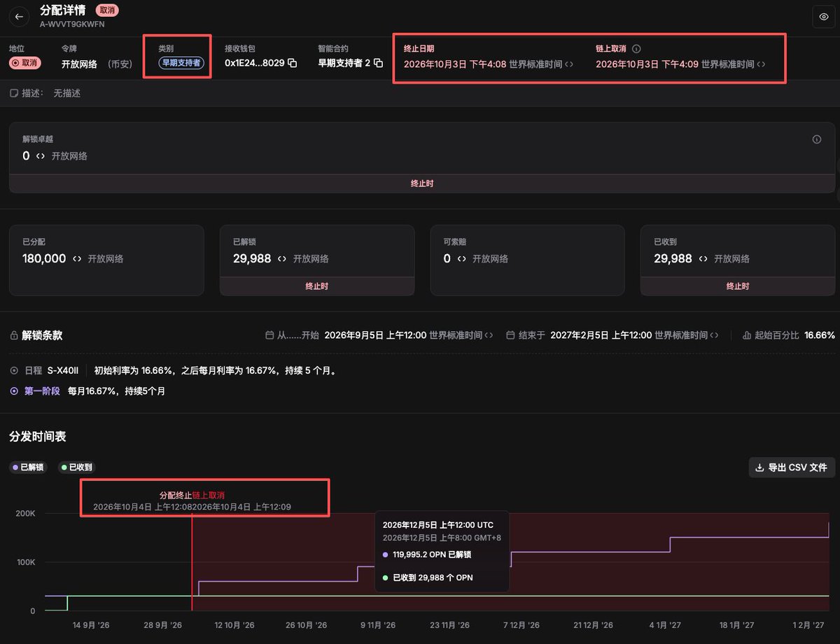Viewport: 840px width, 644px height.
Task: Switch timezone icon after 2026年9月5日 start time
Action: [489, 335]
